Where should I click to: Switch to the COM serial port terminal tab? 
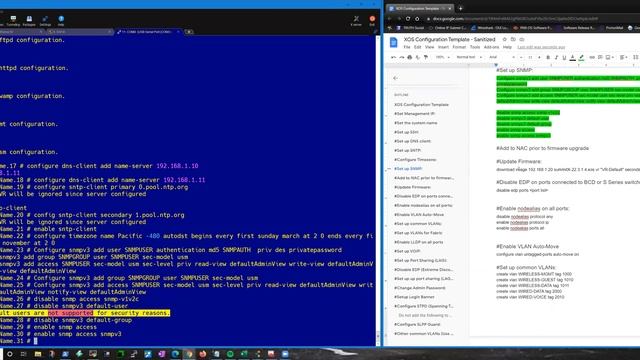tap(148, 31)
